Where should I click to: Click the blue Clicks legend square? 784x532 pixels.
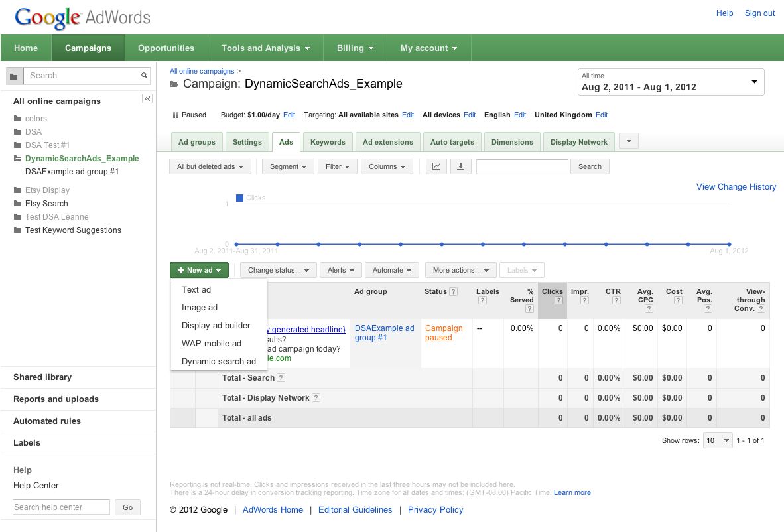point(239,198)
